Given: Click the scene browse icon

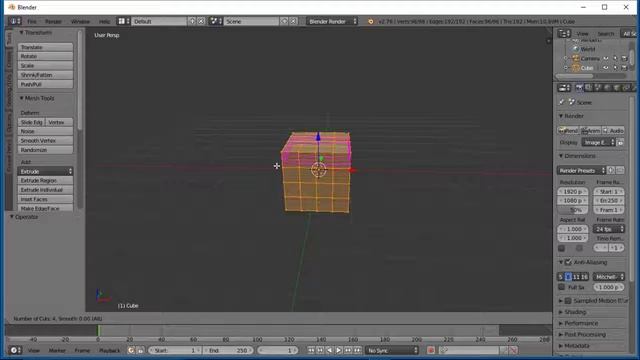Looking at the screenshot, I should coord(216,21).
